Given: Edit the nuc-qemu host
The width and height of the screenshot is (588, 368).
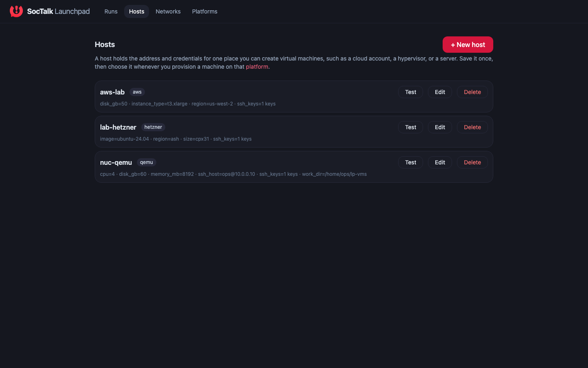Looking at the screenshot, I should [440, 162].
